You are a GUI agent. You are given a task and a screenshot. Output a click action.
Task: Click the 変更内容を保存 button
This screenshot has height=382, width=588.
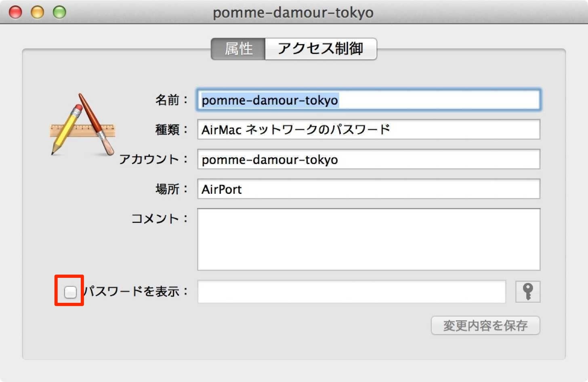(x=485, y=325)
